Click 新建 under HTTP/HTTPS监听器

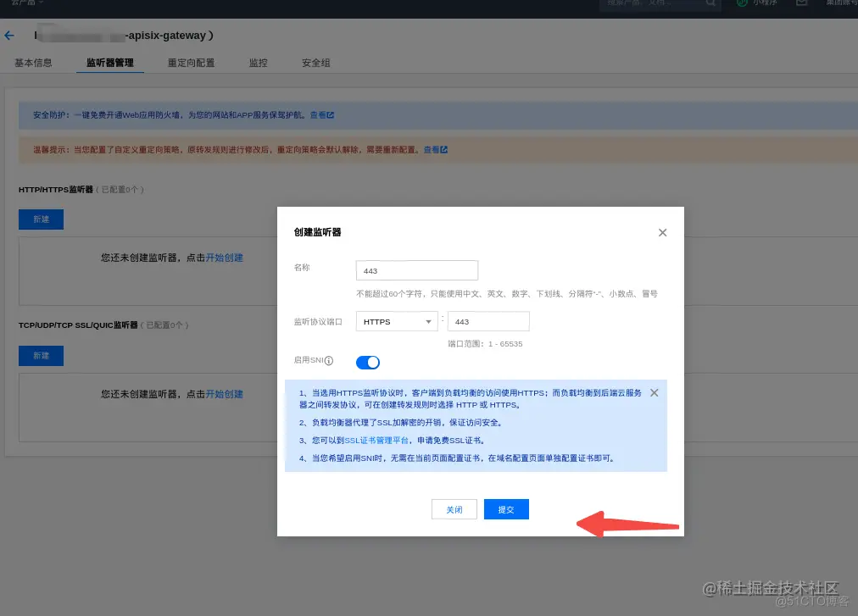pos(41,219)
